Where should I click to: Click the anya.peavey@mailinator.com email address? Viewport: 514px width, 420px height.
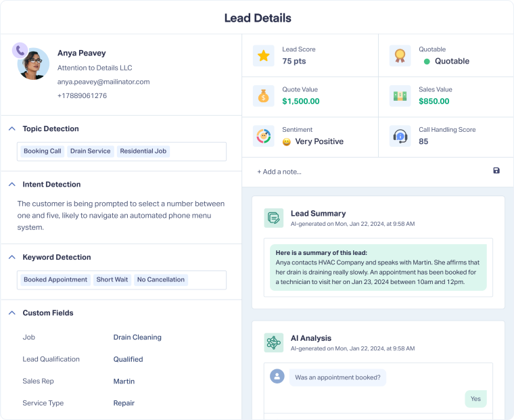pyautogui.click(x=103, y=82)
